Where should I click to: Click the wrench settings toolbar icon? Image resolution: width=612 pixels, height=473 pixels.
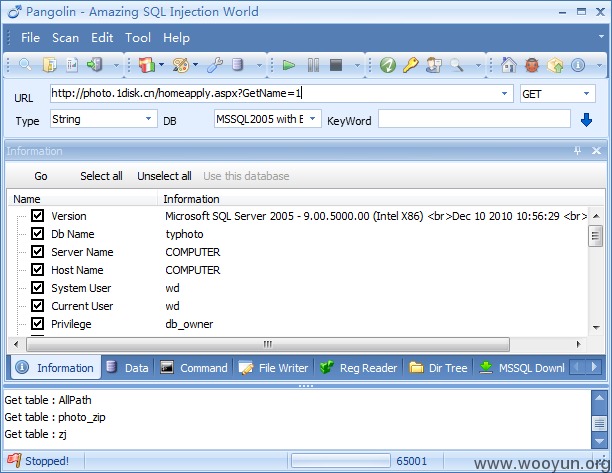tap(215, 65)
